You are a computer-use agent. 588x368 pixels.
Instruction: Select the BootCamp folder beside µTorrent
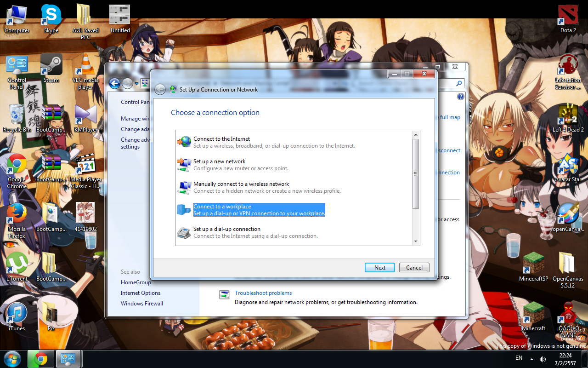pos(51,267)
